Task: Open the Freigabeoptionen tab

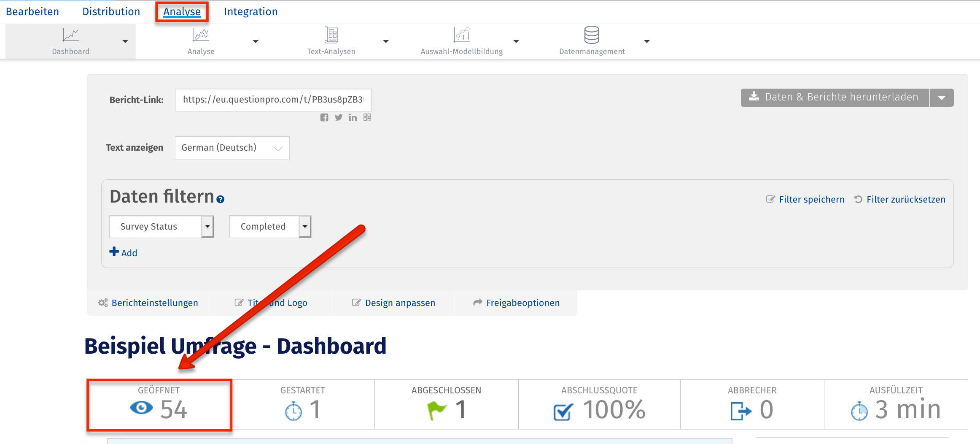Action: click(x=516, y=303)
